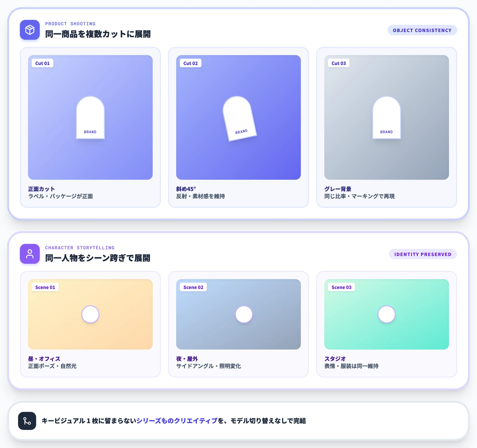
Task: Click the Scene 02 label tag
Action: click(193, 287)
